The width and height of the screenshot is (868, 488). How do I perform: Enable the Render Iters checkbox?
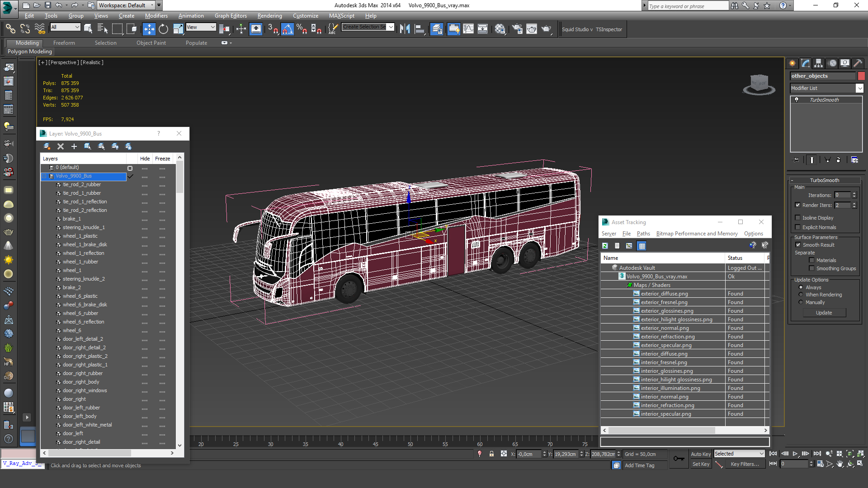[x=797, y=205]
